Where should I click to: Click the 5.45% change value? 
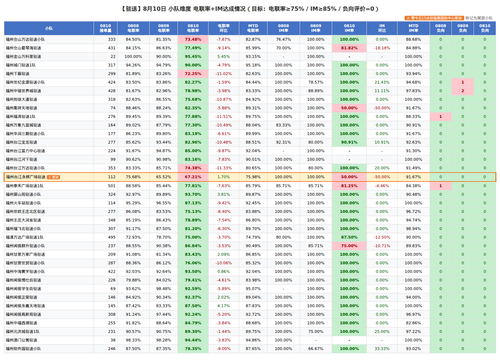click(224, 57)
